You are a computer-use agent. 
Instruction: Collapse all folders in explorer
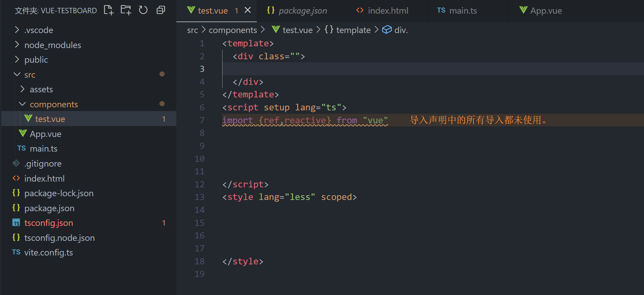(x=161, y=10)
